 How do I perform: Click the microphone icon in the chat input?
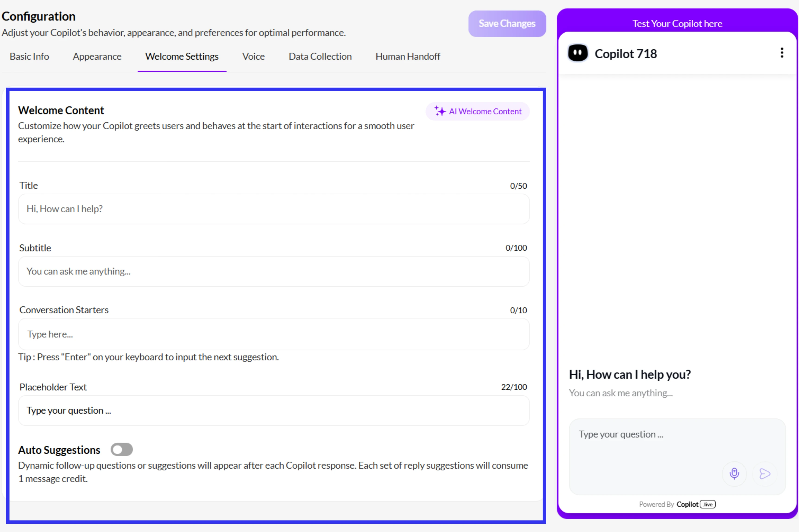click(x=735, y=474)
